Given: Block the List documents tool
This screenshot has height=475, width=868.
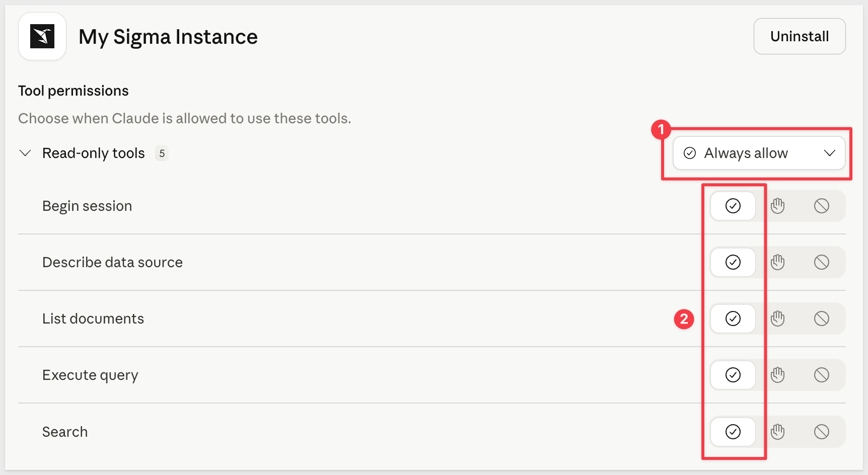Looking at the screenshot, I should coord(822,319).
